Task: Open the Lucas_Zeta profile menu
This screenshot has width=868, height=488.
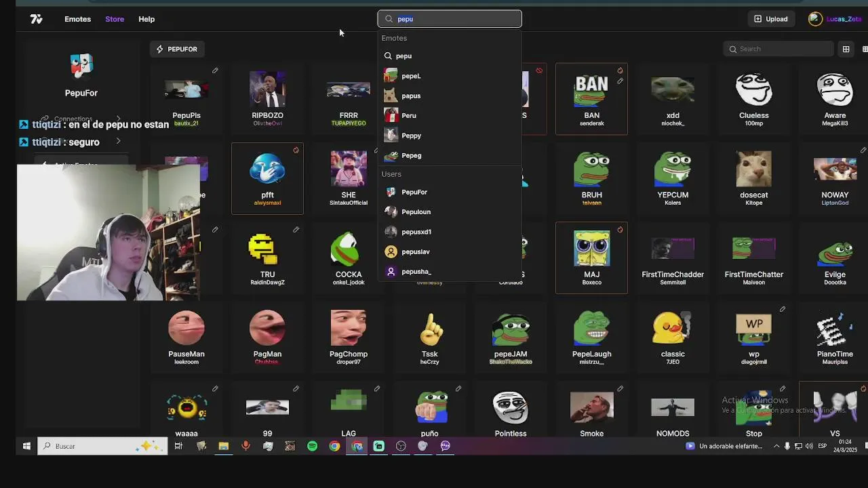Action: tap(835, 19)
